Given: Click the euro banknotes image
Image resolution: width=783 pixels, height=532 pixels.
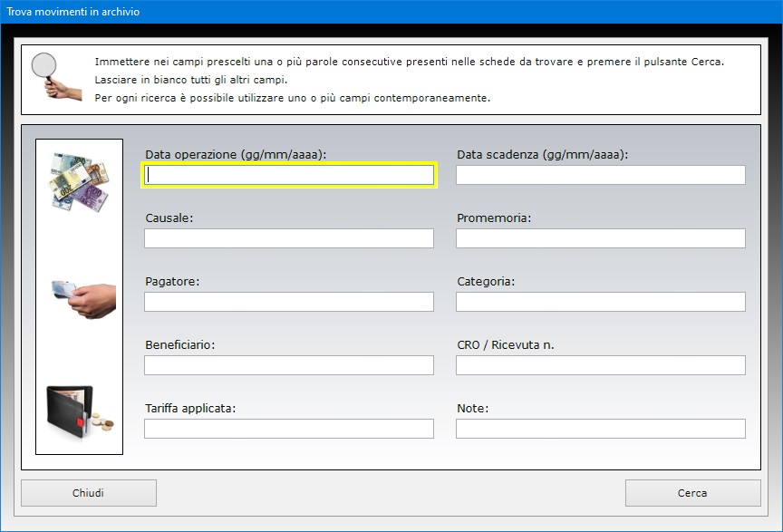Looking at the screenshot, I should tap(78, 184).
